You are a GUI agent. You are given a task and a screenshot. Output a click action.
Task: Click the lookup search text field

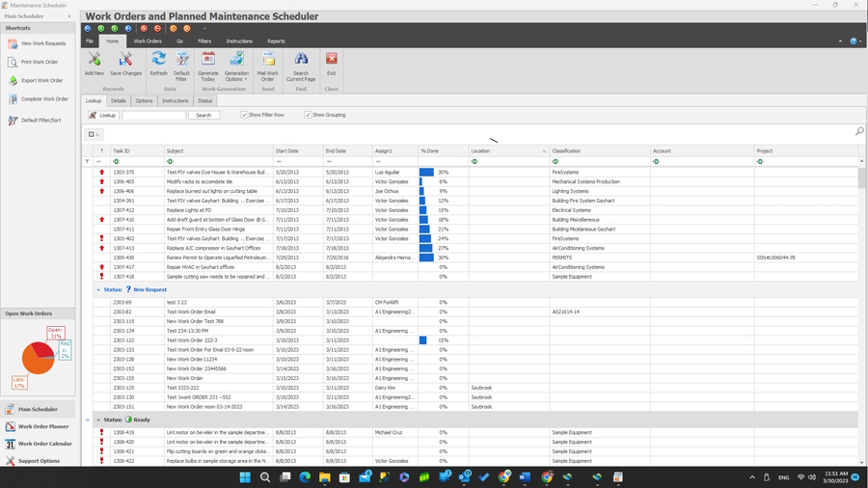(x=154, y=115)
